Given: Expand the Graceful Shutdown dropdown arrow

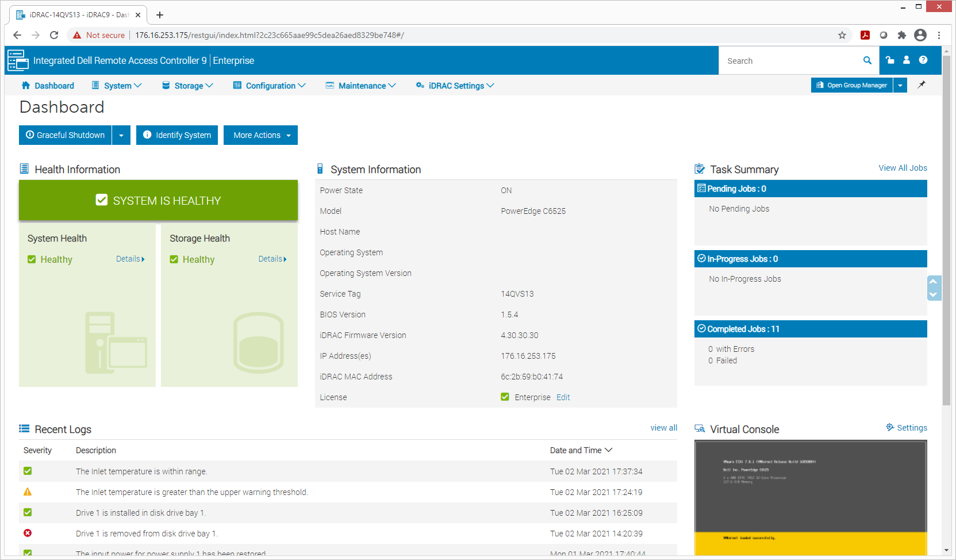Looking at the screenshot, I should 121,135.
